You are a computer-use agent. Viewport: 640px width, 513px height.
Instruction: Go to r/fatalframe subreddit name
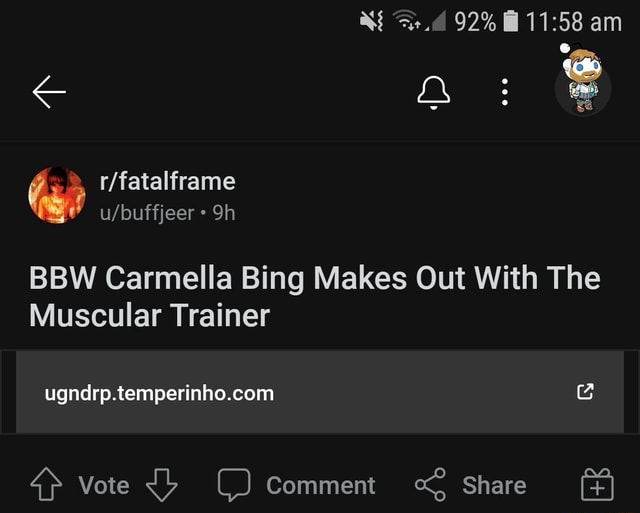(167, 181)
